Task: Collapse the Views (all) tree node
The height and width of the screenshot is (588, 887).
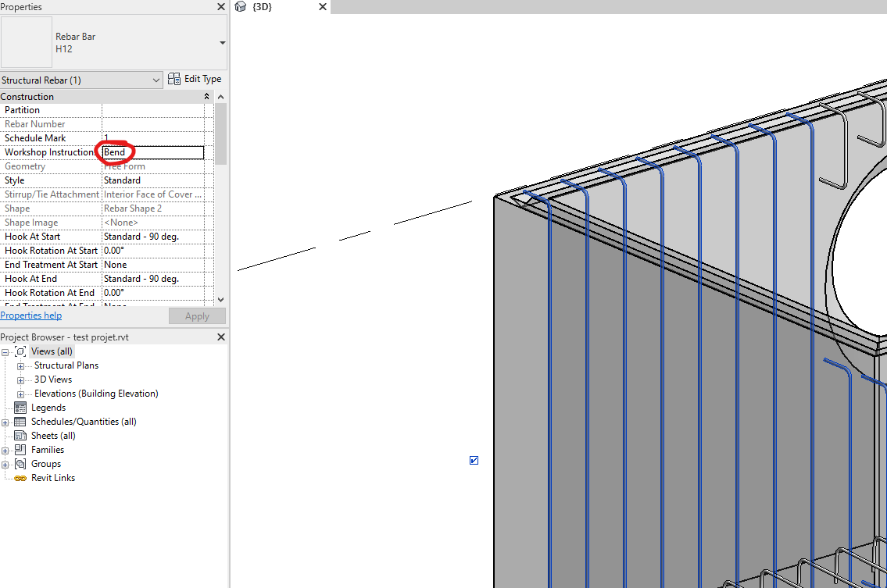Action: tap(5, 352)
